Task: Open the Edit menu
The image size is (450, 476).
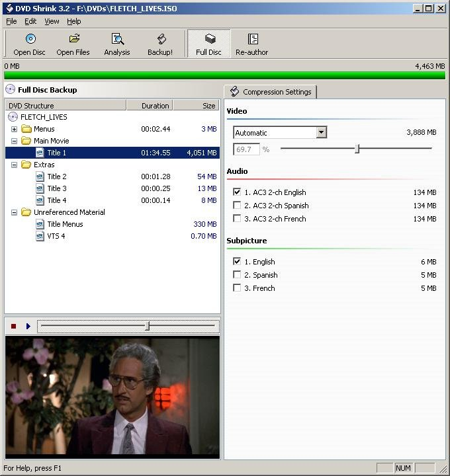Action: [30, 21]
